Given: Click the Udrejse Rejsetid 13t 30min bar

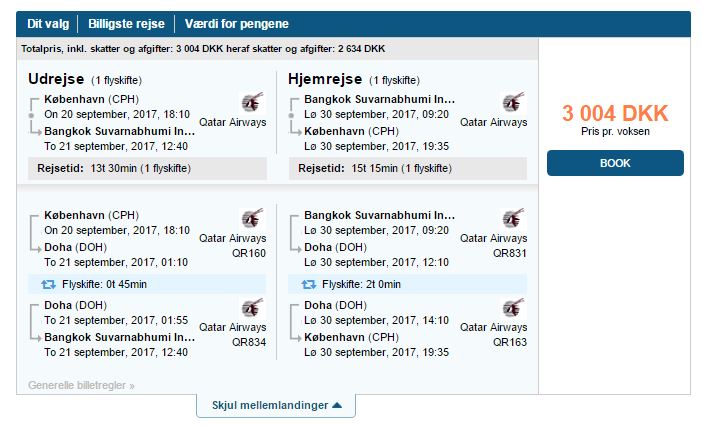Looking at the screenshot, I should click(x=147, y=168).
